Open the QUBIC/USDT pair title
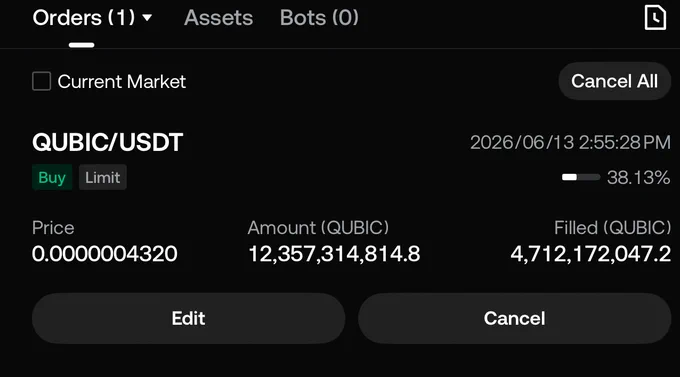The image size is (680, 377). [108, 142]
